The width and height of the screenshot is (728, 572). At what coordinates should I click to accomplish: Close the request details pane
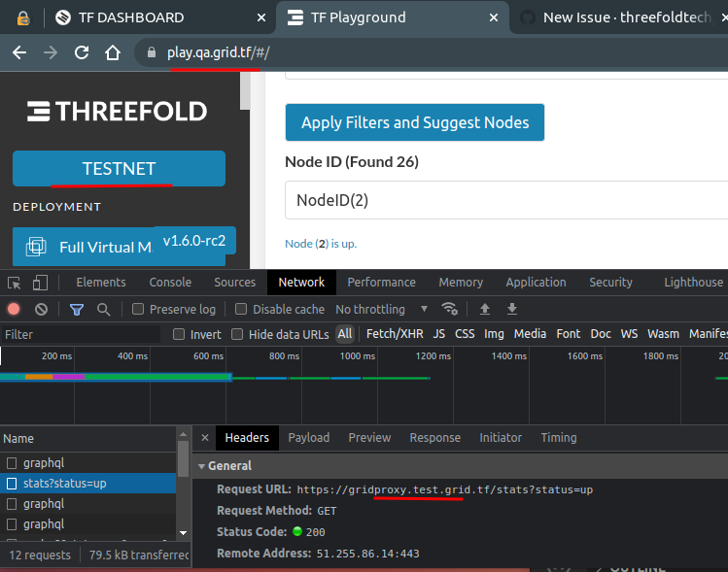pos(205,437)
